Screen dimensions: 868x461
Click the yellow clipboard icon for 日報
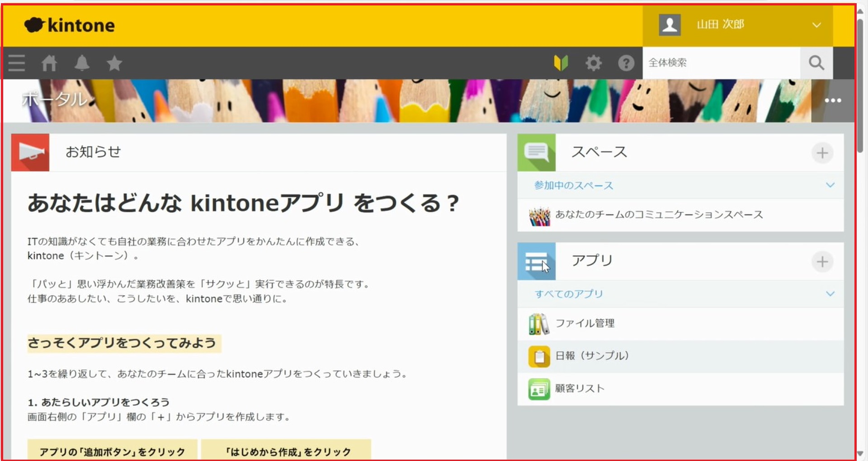pos(539,357)
